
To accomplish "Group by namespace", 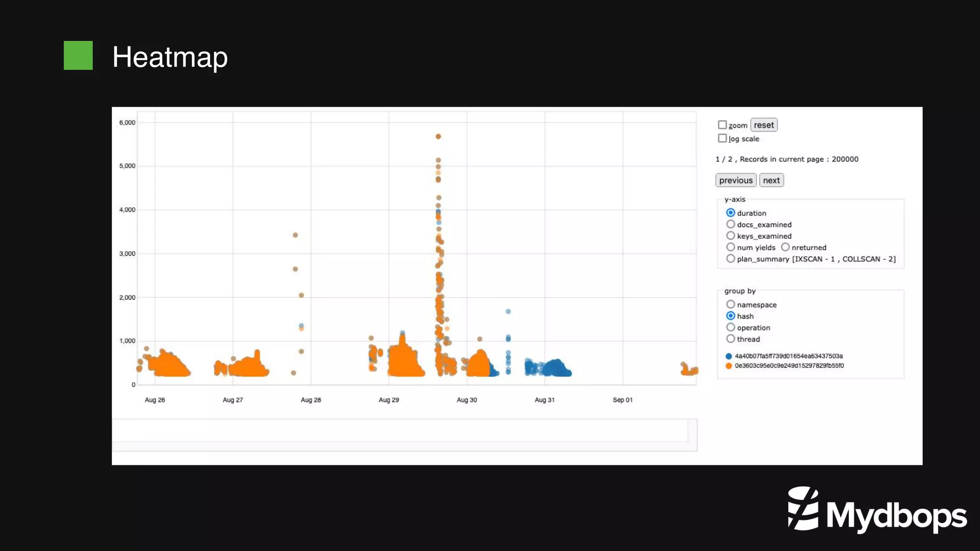I will [x=730, y=304].
